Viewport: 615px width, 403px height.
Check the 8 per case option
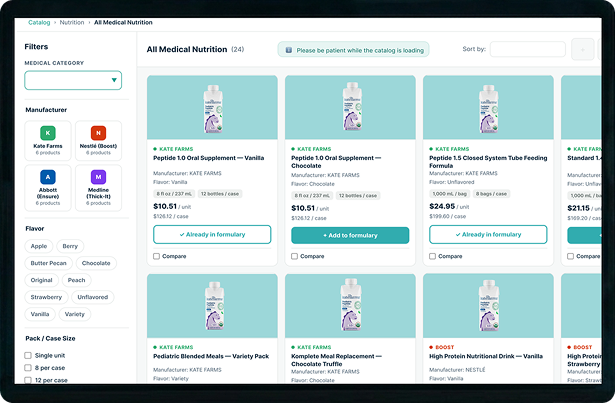tap(28, 368)
